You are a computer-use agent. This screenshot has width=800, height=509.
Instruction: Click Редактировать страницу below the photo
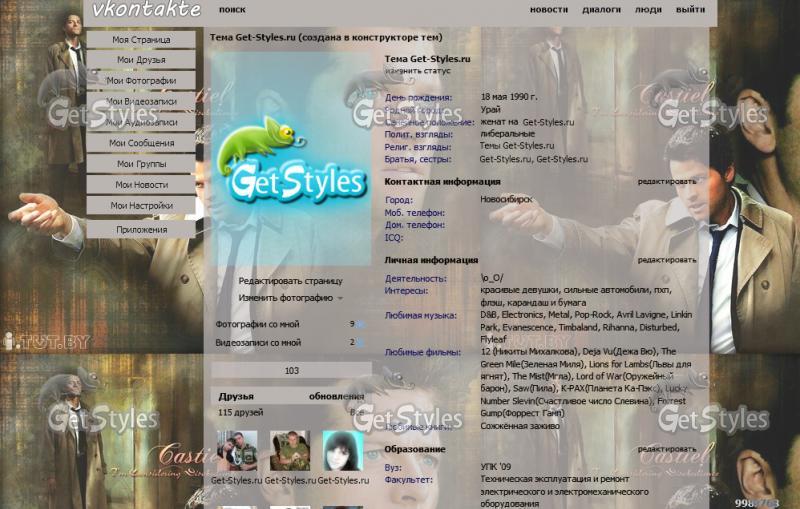pyautogui.click(x=290, y=281)
